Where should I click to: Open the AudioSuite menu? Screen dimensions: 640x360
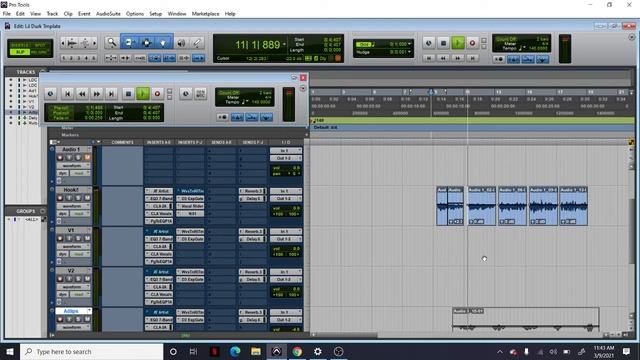click(x=108, y=13)
